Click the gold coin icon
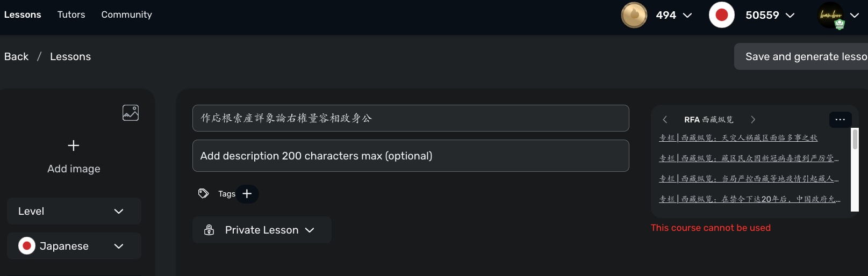 click(634, 15)
